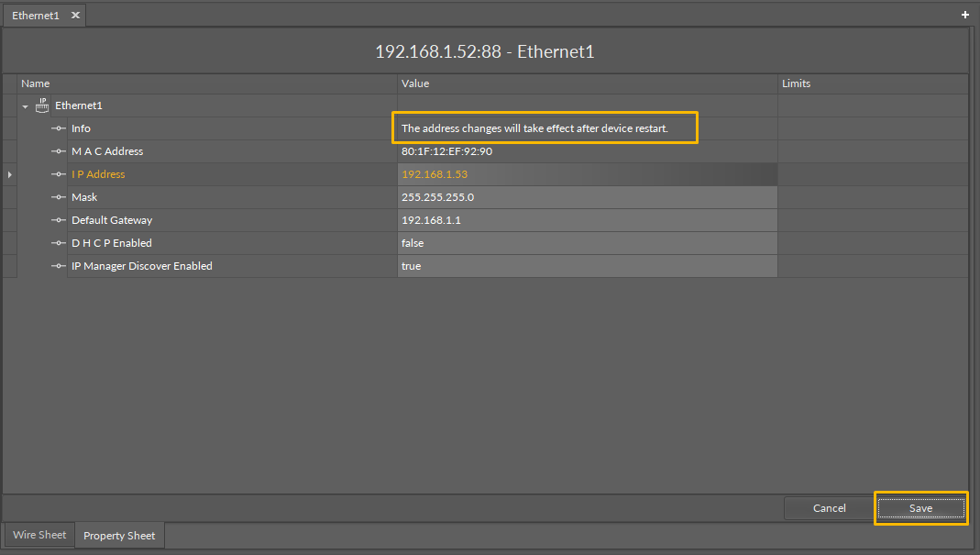Cancel the property changes
This screenshot has height=555, width=980.
coord(829,508)
